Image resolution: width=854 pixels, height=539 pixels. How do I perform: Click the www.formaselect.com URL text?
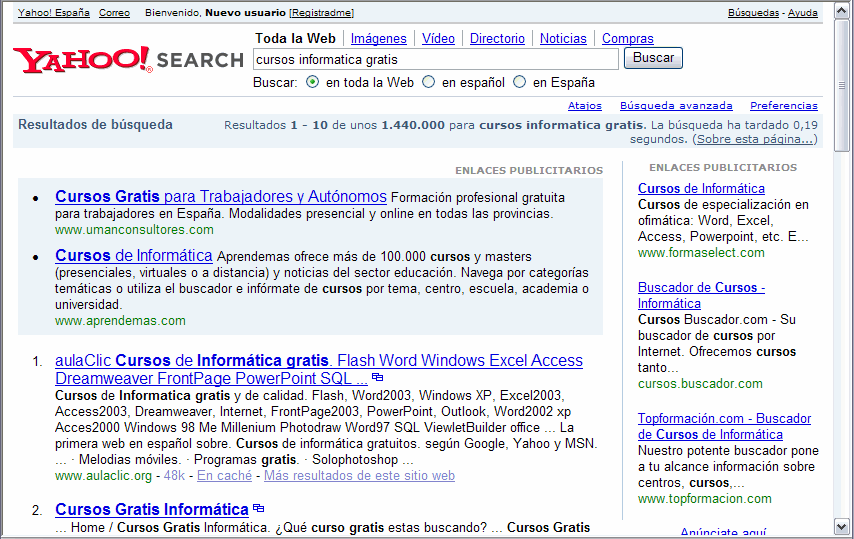pos(701,253)
